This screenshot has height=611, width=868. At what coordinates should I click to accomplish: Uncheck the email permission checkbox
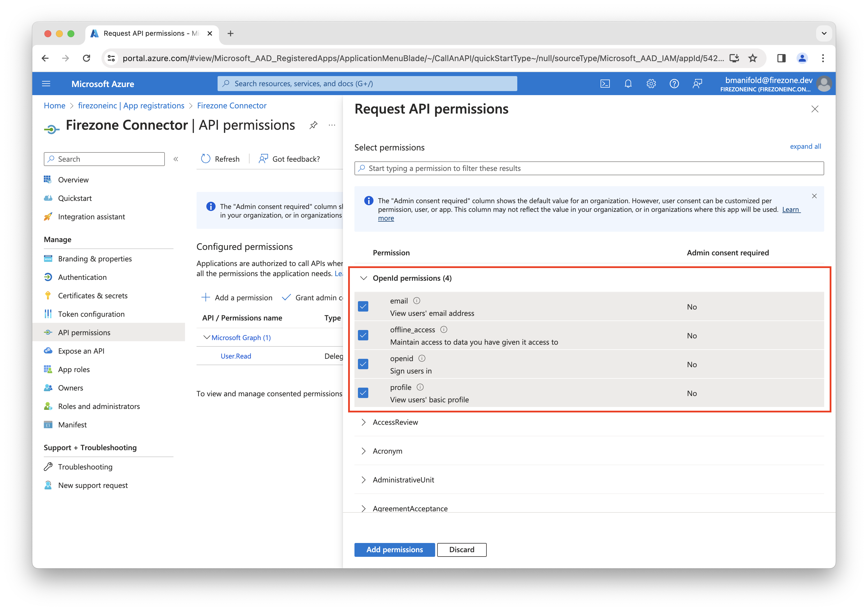pos(363,306)
